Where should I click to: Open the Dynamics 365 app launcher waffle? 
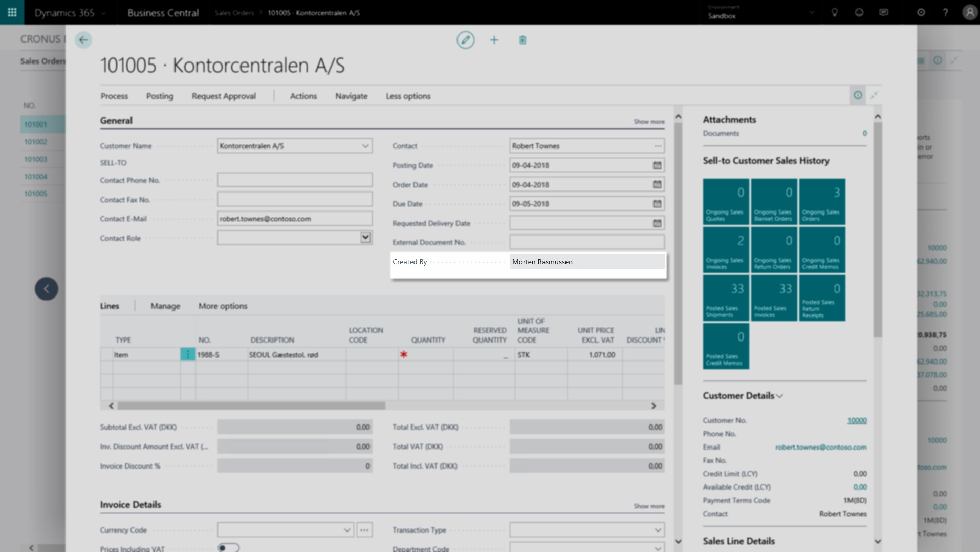12,12
